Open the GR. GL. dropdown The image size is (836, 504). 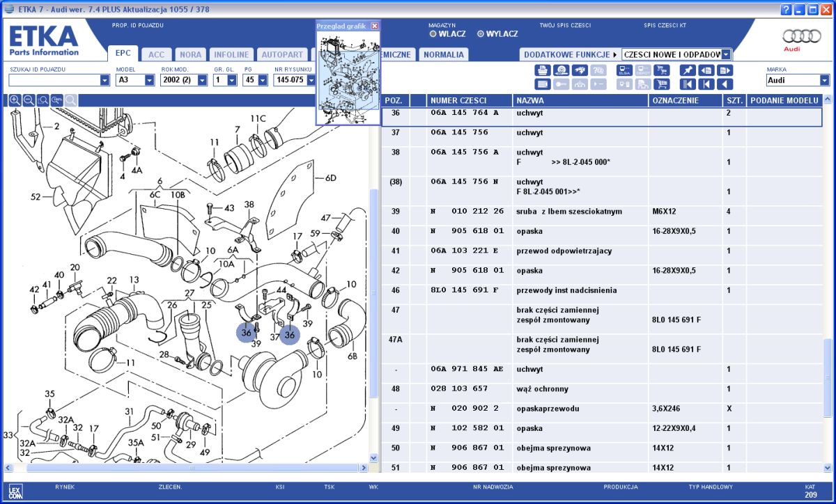click(x=233, y=80)
